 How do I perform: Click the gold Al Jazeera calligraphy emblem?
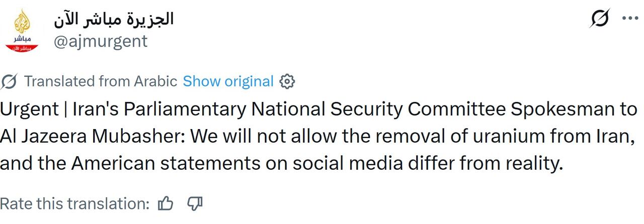tap(22, 22)
